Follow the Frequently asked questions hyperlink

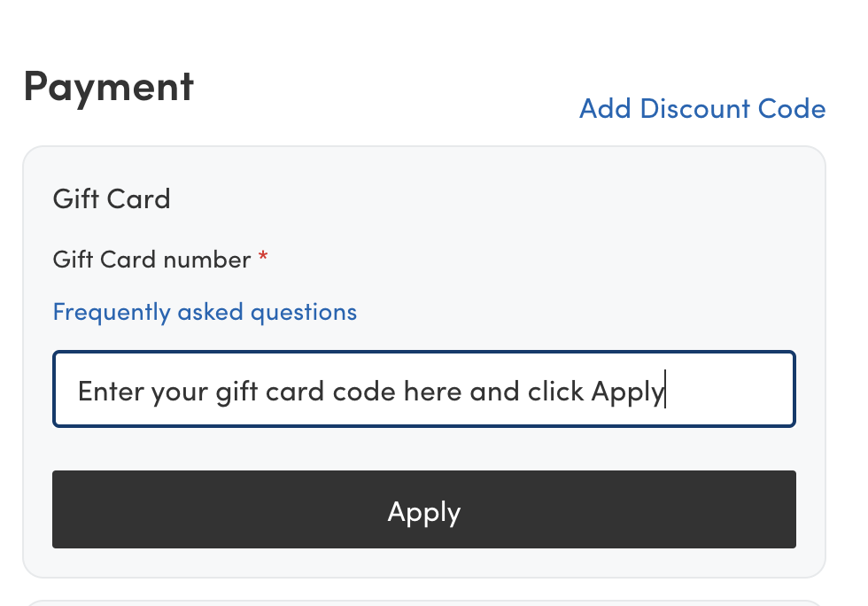(205, 311)
